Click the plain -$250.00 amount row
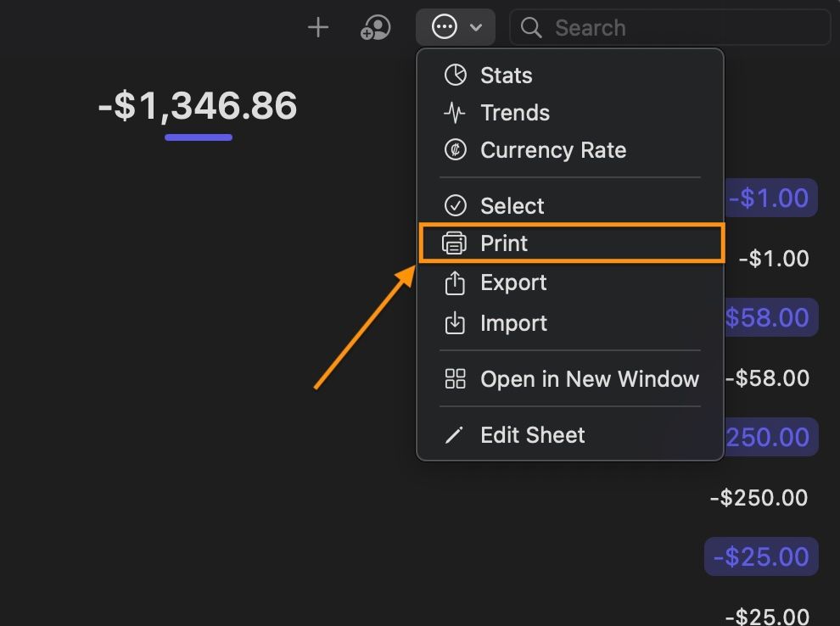The image size is (840, 626). pyautogui.click(x=759, y=498)
